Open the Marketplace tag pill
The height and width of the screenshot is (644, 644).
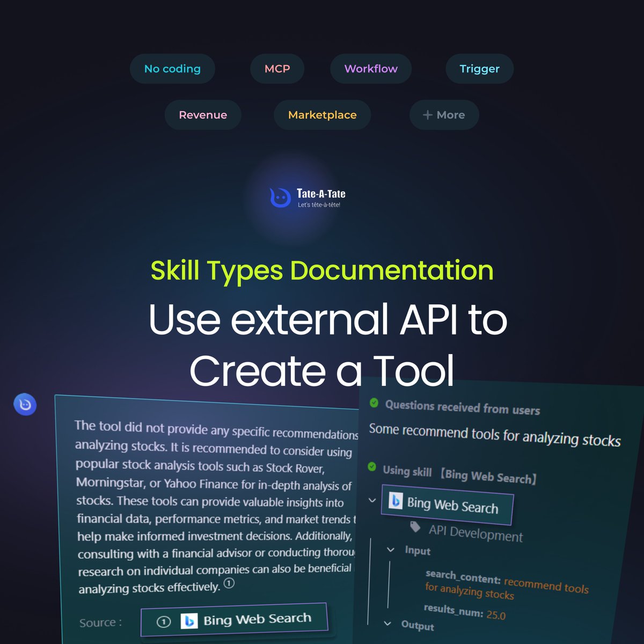click(x=322, y=115)
